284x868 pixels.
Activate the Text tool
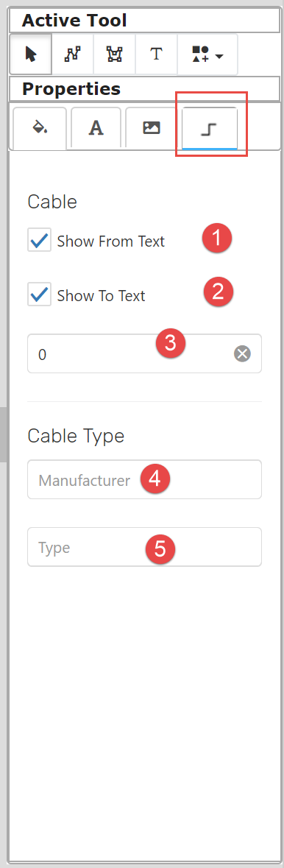(x=156, y=54)
